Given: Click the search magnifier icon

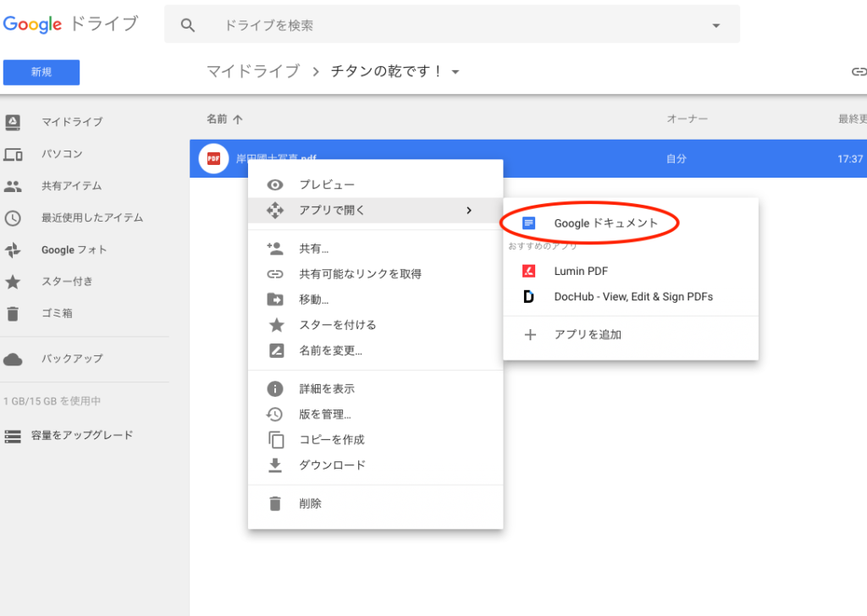Looking at the screenshot, I should coord(188,25).
